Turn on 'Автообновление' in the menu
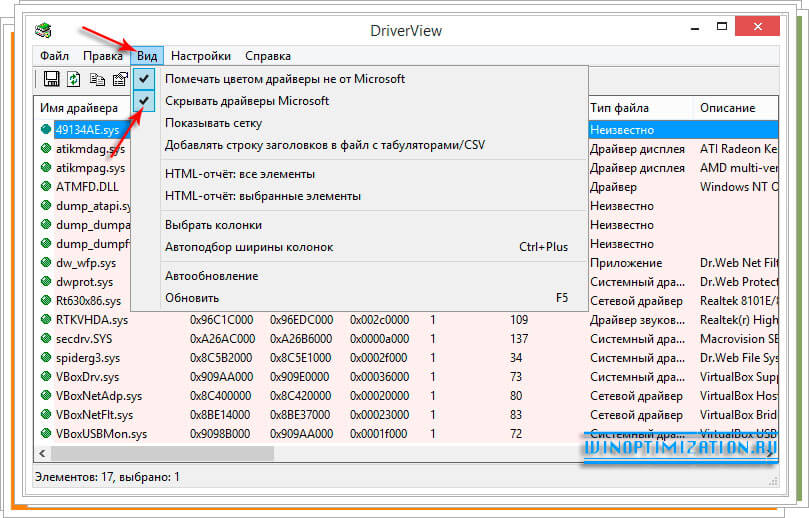 211,276
